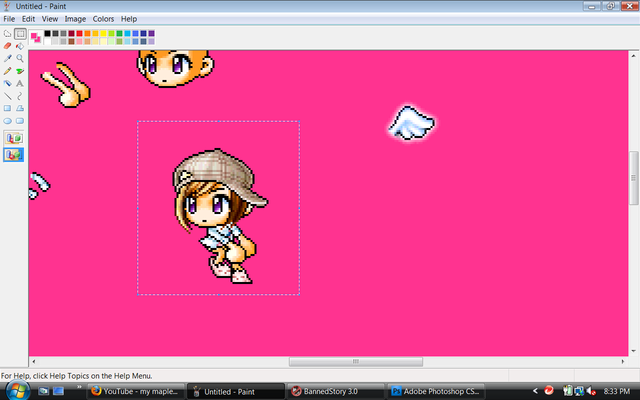Click horizontal scrollbar left arrow

(x=33, y=361)
